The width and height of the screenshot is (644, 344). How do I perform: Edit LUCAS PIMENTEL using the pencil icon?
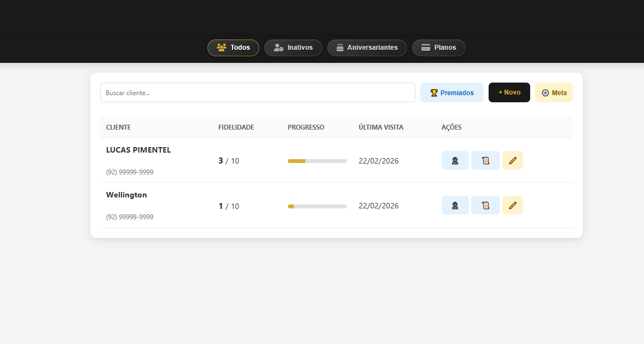coord(512,160)
